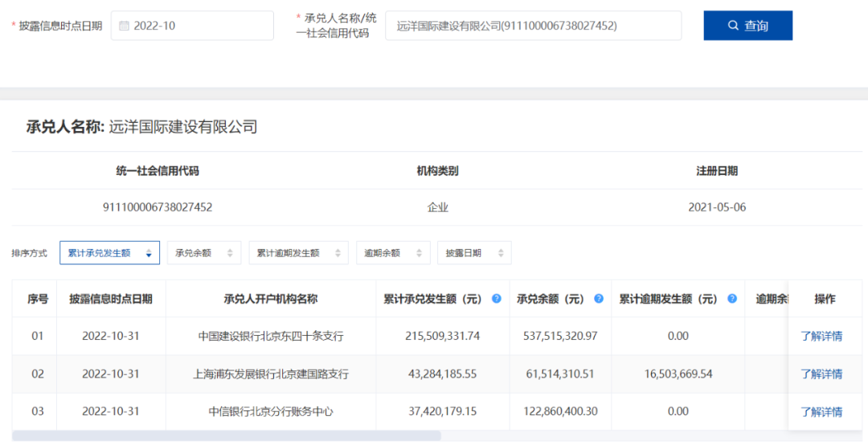868x445 pixels.
Task: Open 了解详情 for 上海浦东发展银行北京建国路支行 row
Action: coord(821,374)
